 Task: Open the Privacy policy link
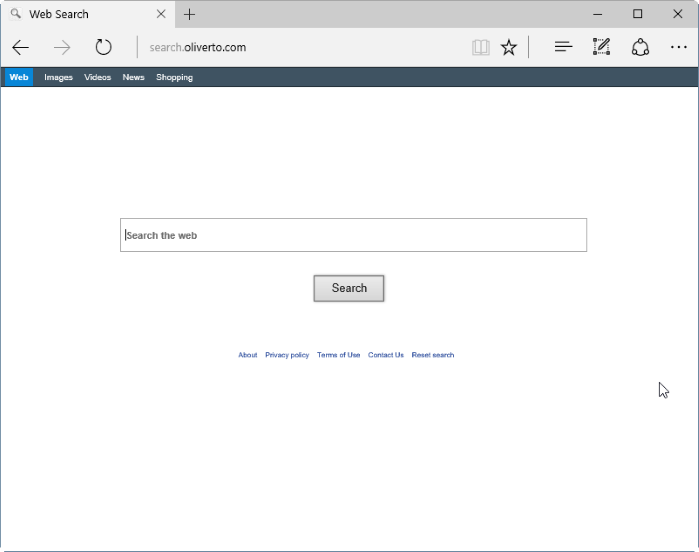point(287,355)
